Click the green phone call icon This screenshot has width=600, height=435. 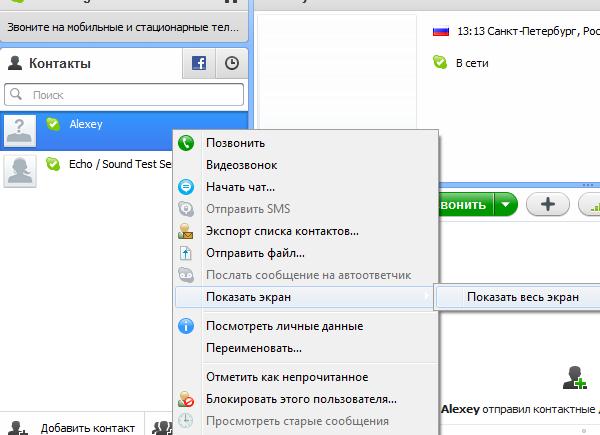[x=186, y=143]
